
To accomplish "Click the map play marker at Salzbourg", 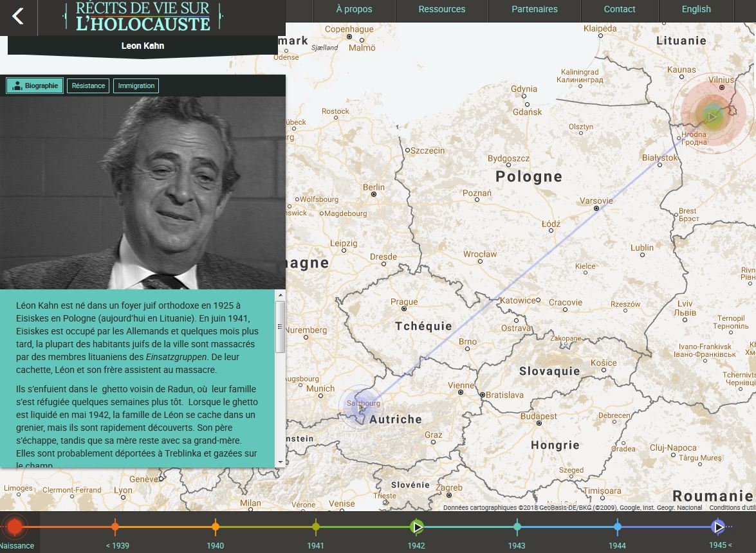I will tap(361, 408).
